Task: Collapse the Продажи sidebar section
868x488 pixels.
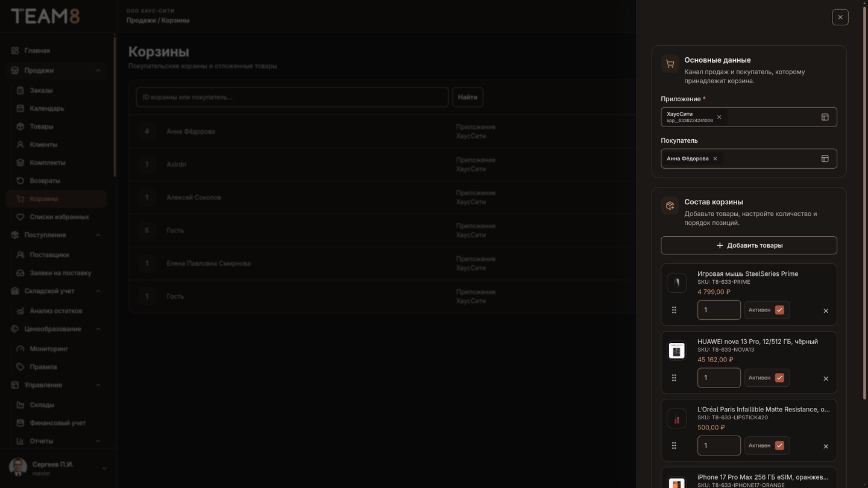Action: [98, 70]
